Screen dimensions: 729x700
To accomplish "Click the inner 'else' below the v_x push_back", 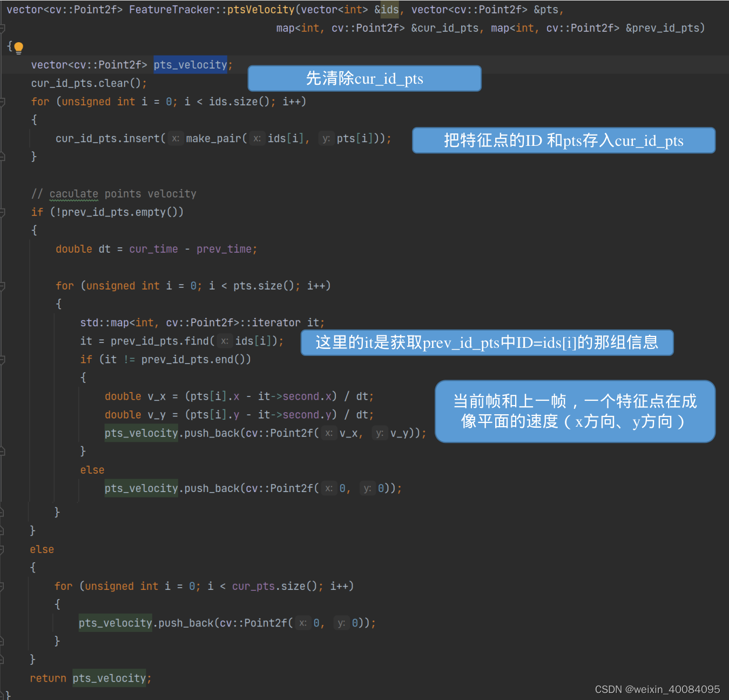I will click(92, 470).
